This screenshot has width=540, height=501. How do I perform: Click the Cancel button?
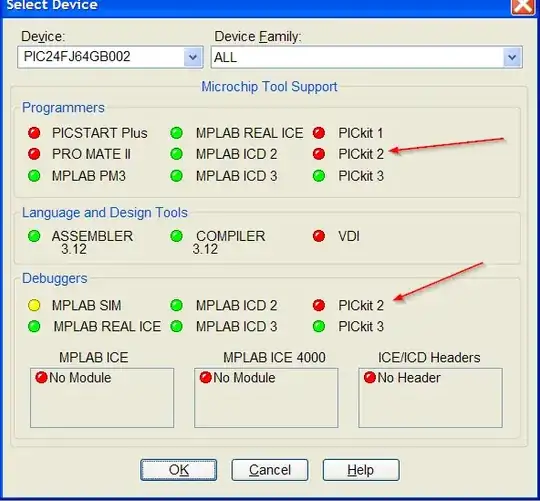(x=270, y=470)
